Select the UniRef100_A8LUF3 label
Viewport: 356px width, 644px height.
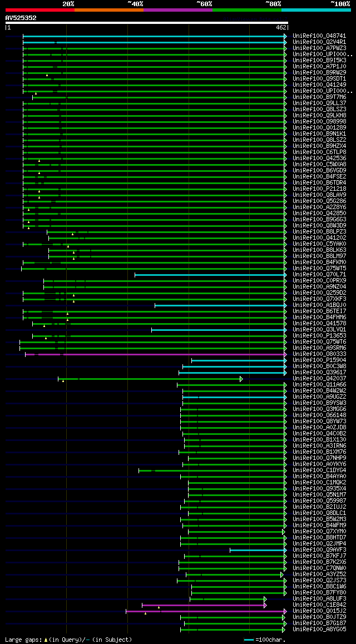[319, 599]
